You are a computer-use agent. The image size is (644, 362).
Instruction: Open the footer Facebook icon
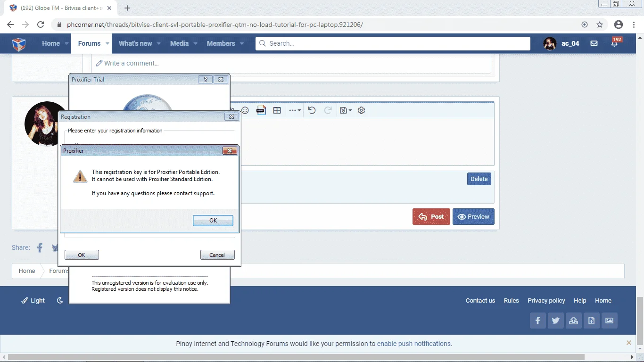click(538, 321)
